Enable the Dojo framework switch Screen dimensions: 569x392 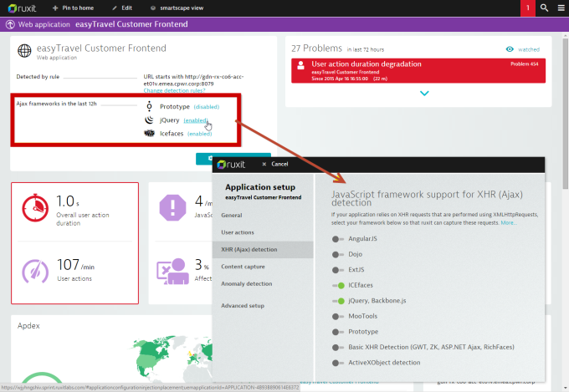click(338, 255)
